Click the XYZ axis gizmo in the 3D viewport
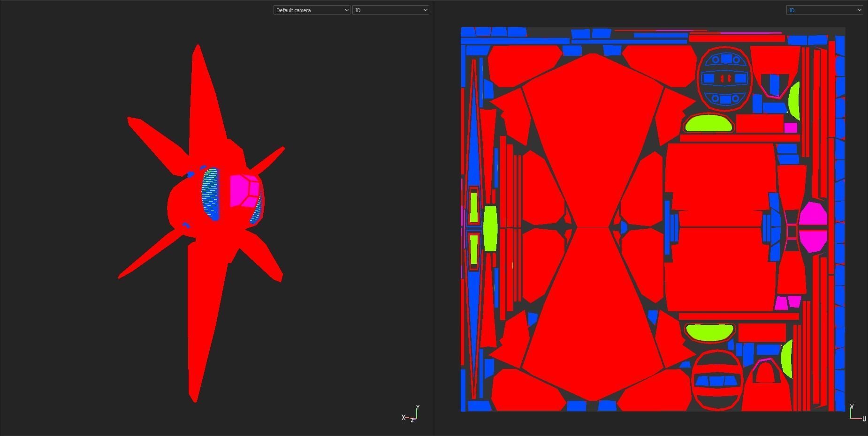 coord(411,414)
